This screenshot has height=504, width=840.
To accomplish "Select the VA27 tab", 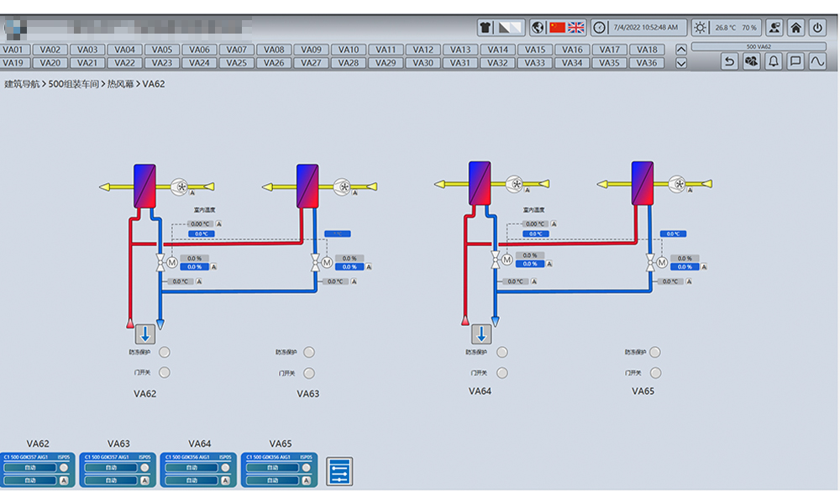I will coord(311,63).
